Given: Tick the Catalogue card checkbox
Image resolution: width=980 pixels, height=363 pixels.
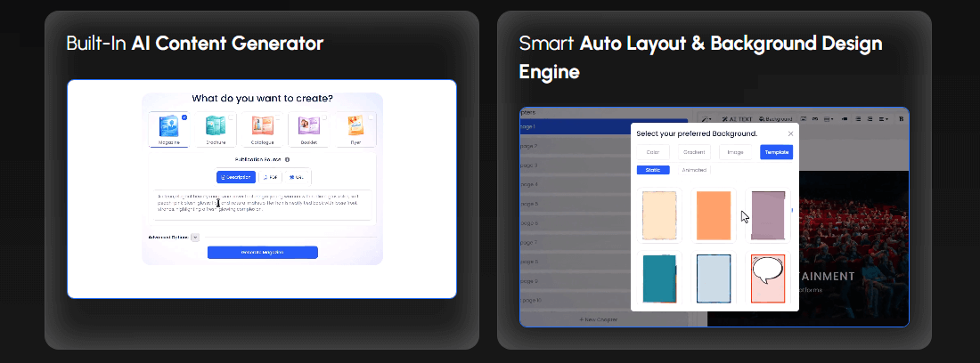Looking at the screenshot, I should click(x=277, y=117).
